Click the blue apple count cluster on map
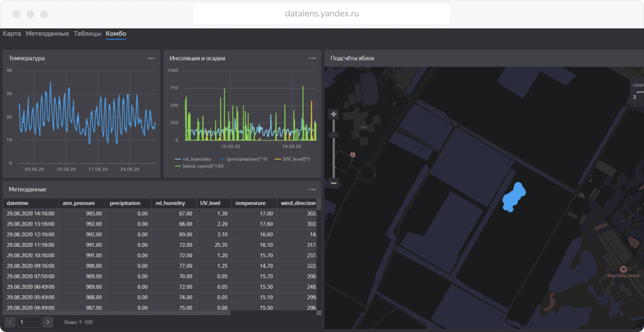The width and height of the screenshot is (644, 332). pos(514,197)
